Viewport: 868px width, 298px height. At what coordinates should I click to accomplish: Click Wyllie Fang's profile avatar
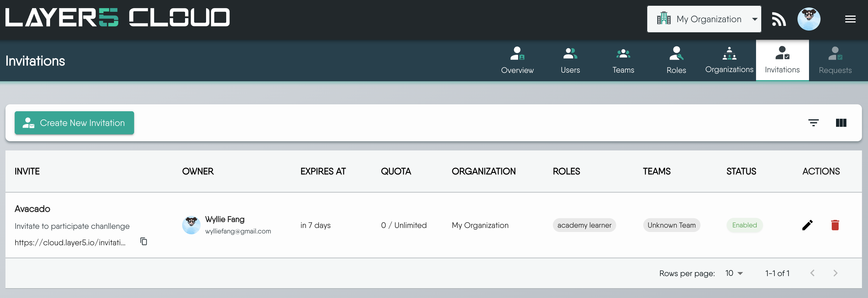coord(191,225)
